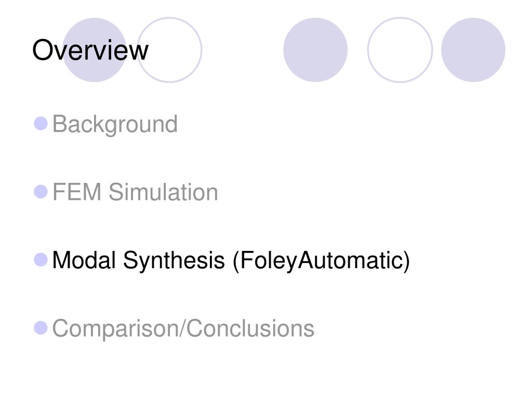Image resolution: width=532 pixels, height=399 pixels.
Task: Click the word Synthesis in third bullet
Action: [174, 261]
